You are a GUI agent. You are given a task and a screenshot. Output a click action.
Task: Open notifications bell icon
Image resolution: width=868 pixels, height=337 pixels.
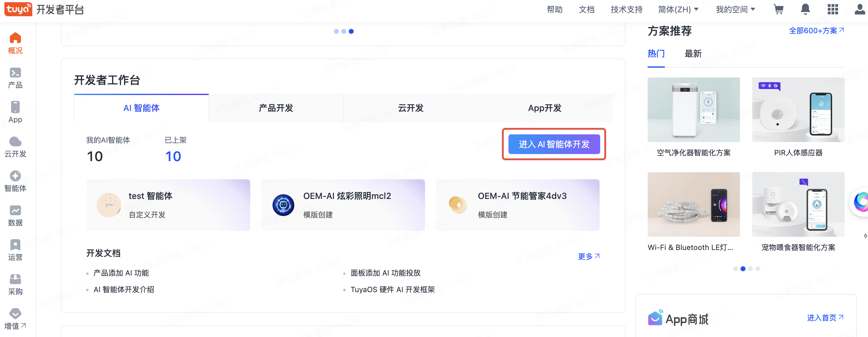(805, 9)
